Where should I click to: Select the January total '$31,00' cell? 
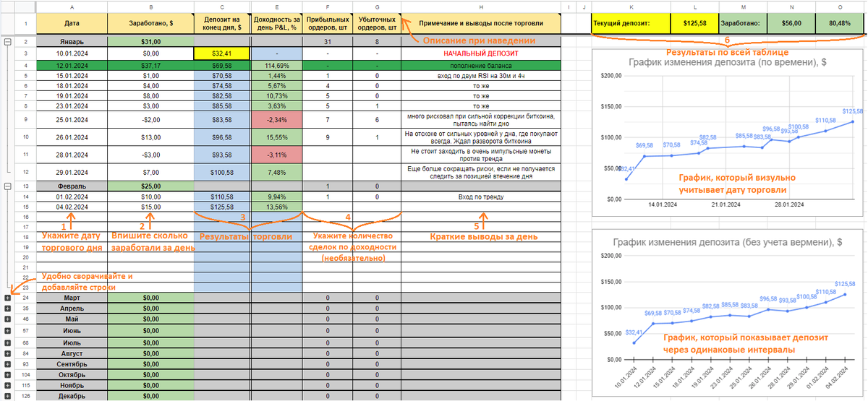point(150,42)
